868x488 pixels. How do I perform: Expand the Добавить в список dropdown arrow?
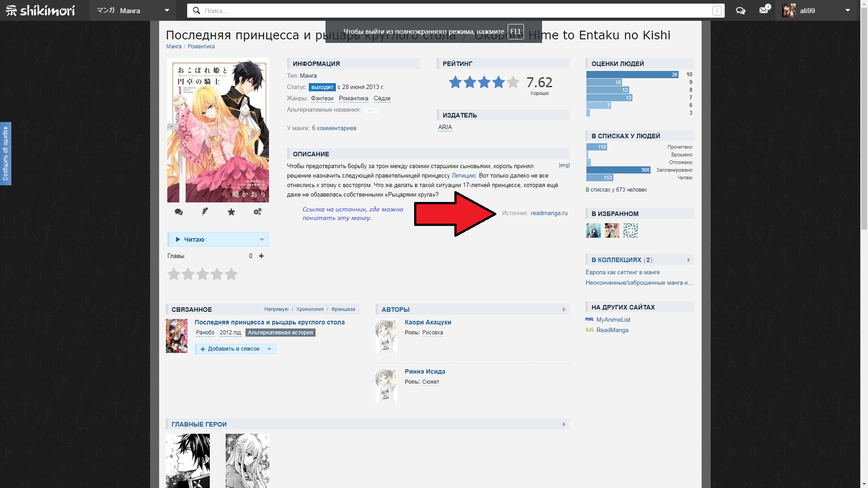[269, 349]
